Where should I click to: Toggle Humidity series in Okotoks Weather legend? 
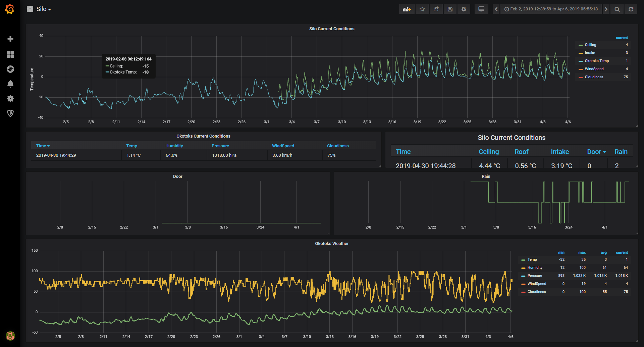[x=535, y=267]
